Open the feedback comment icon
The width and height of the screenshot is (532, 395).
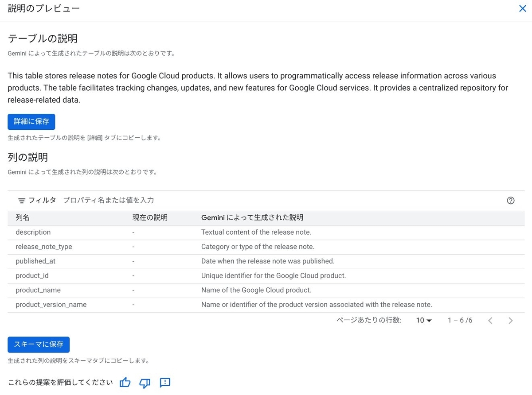(x=165, y=383)
